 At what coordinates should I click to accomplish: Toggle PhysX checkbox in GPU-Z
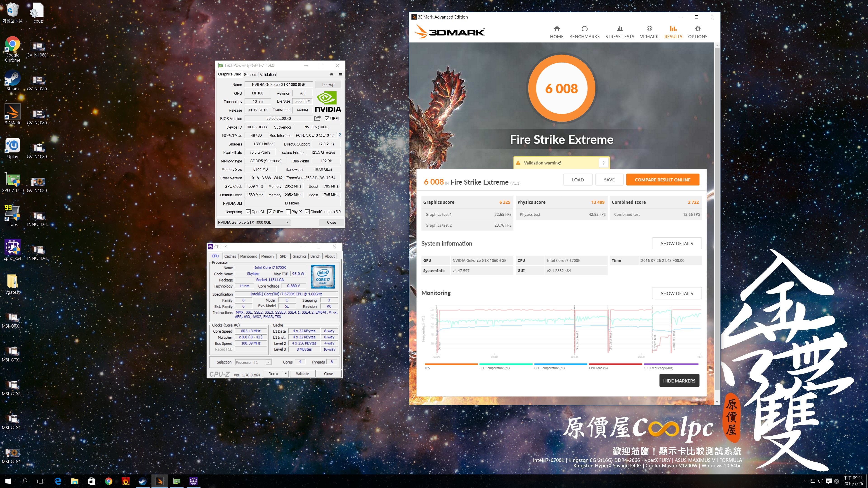[x=288, y=212]
